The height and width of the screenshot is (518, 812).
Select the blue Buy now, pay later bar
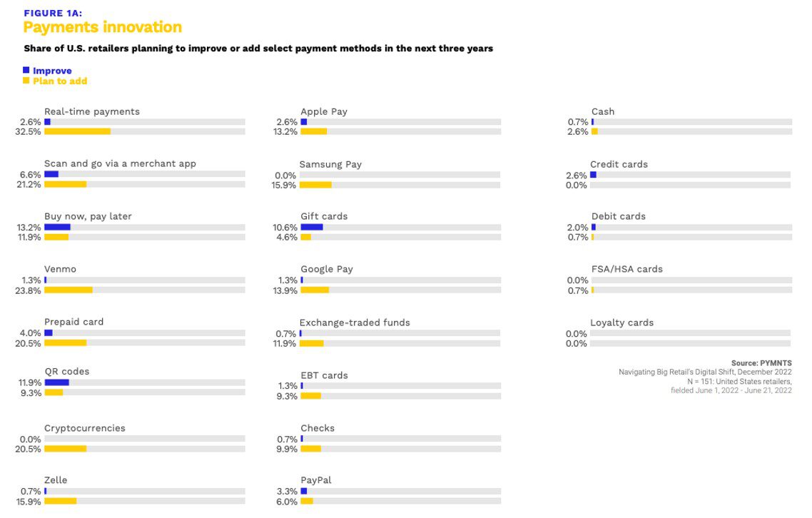(x=57, y=227)
